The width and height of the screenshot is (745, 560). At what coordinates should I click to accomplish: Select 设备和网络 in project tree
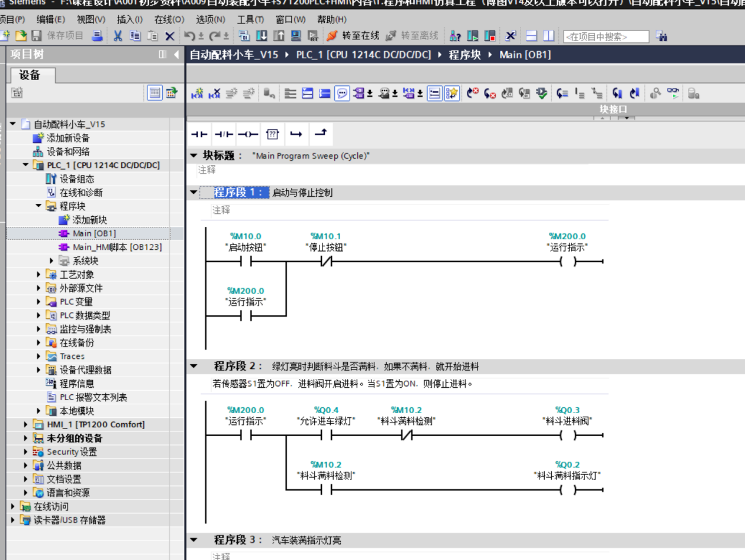click(68, 152)
